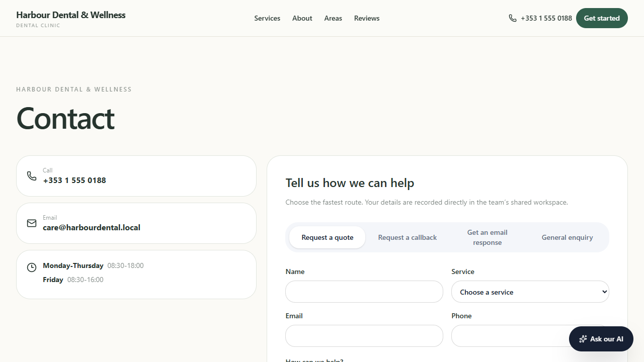Image resolution: width=644 pixels, height=362 pixels.
Task: Click the Contact page heading
Action: pyautogui.click(x=65, y=119)
